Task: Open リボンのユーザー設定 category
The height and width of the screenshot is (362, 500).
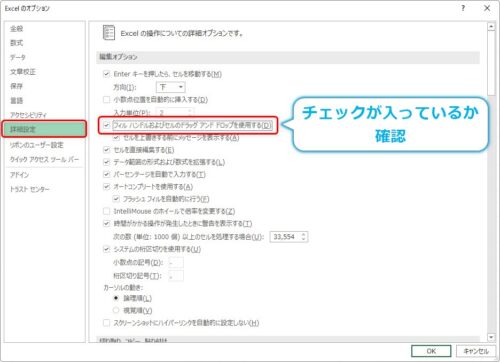Action: [36, 145]
